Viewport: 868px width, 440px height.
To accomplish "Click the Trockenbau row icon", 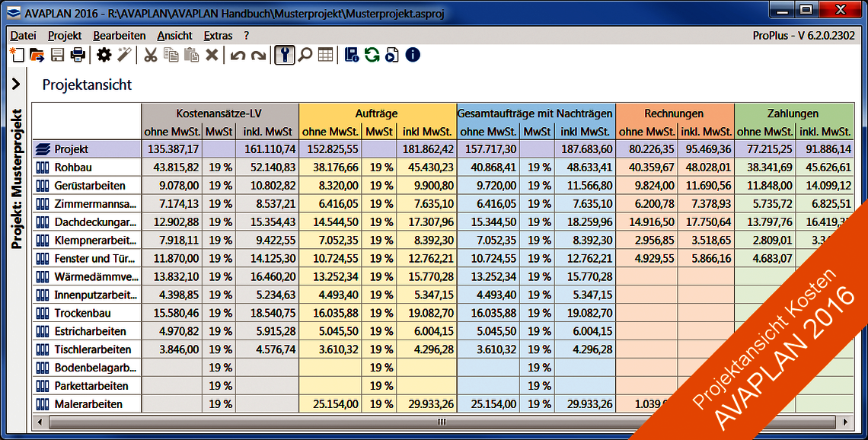I will [42, 313].
